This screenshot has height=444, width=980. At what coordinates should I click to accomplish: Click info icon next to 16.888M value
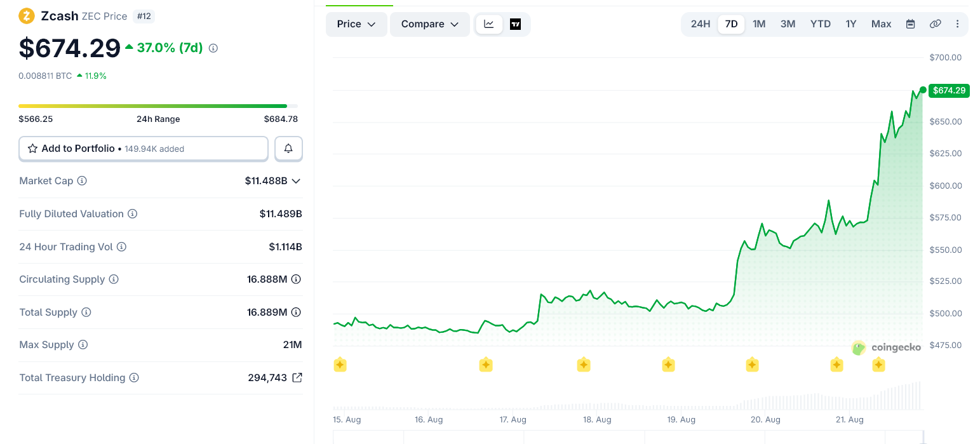tap(296, 279)
